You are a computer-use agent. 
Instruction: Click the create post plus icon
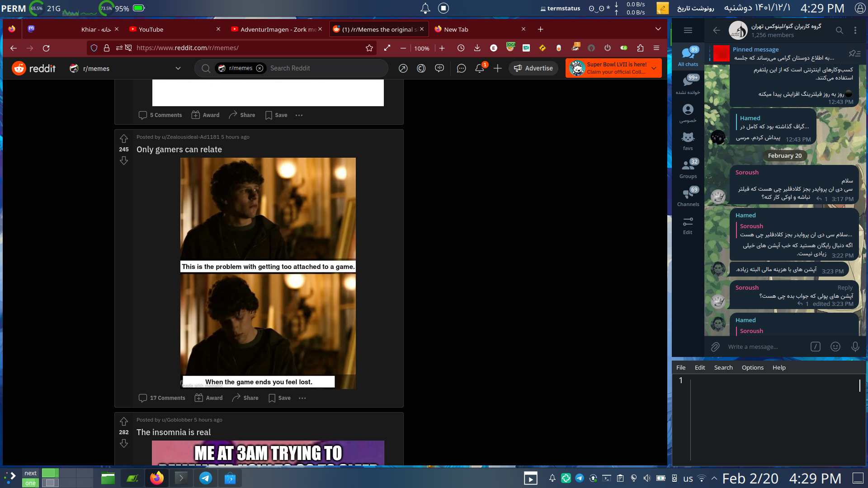point(497,68)
